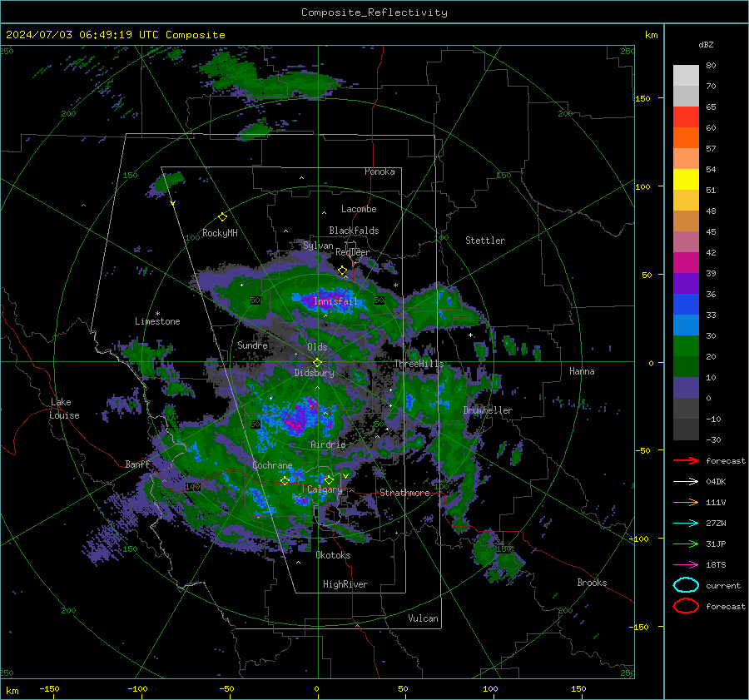This screenshot has height=700, width=749.
Task: Click the 04DK legend text
Action: coord(716,481)
